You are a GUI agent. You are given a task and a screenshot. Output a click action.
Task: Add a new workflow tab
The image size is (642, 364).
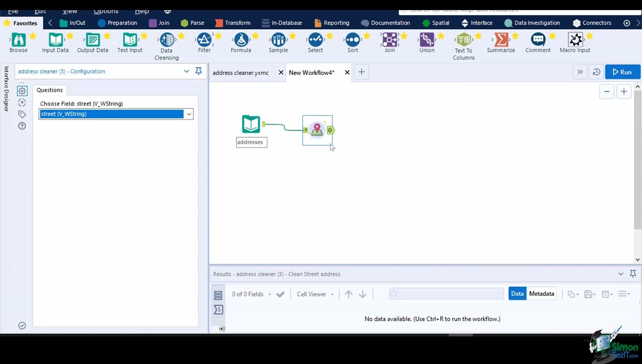pyautogui.click(x=361, y=72)
